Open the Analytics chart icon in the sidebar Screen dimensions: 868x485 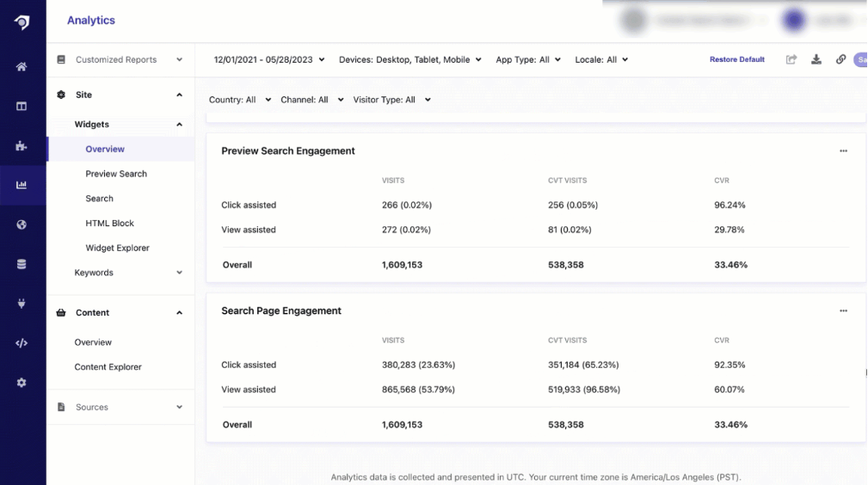(22, 185)
